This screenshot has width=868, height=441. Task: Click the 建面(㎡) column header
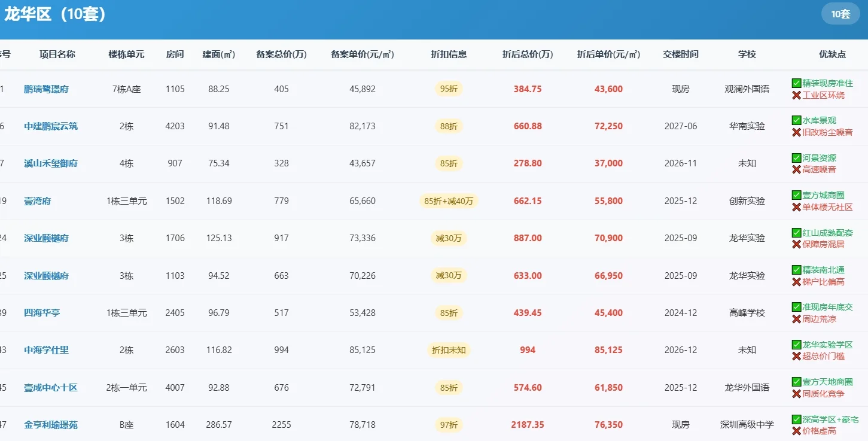[219, 54]
